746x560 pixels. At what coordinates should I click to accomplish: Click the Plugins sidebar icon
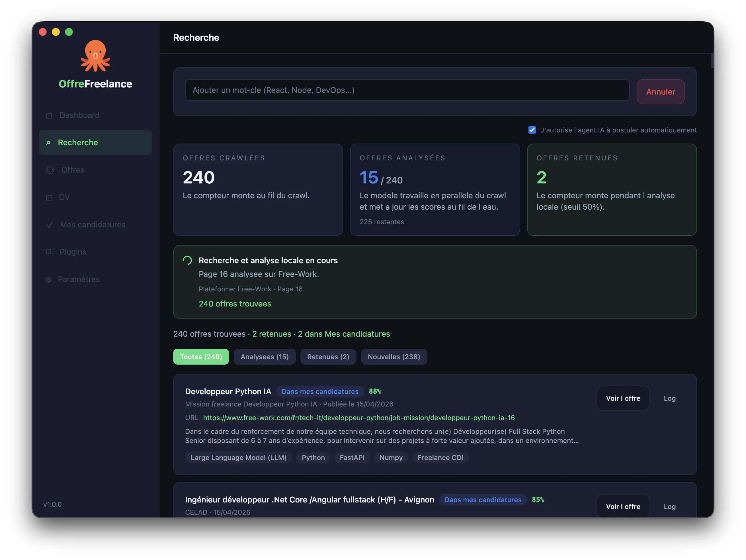(x=49, y=252)
